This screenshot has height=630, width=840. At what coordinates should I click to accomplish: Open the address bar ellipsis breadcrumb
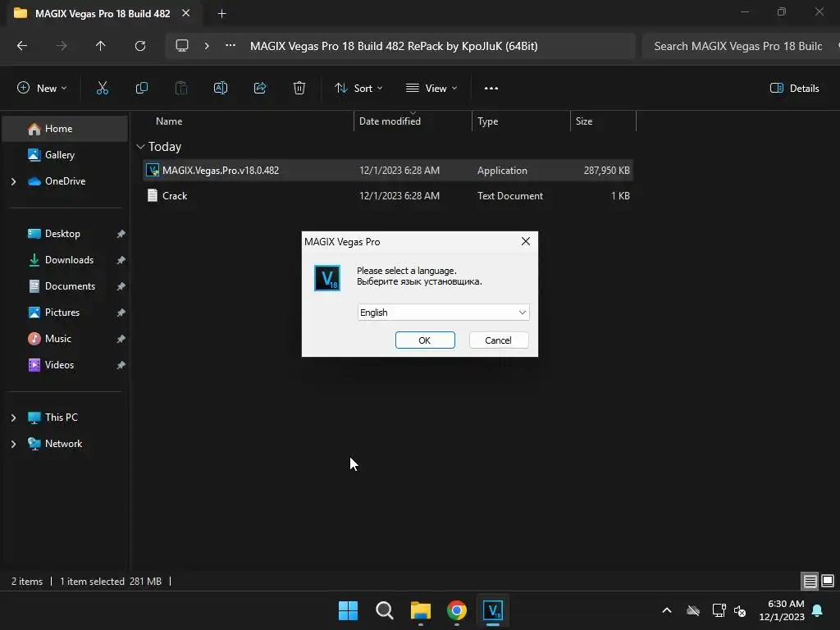[x=231, y=46]
